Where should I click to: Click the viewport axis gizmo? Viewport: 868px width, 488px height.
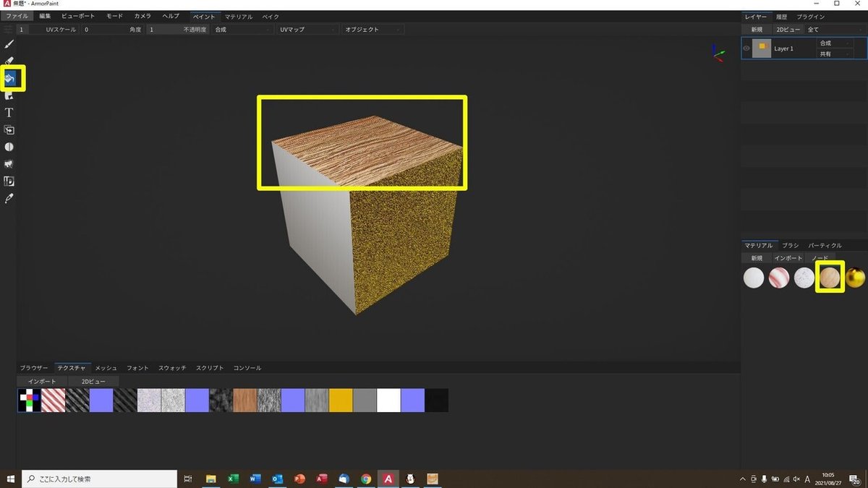pos(718,53)
